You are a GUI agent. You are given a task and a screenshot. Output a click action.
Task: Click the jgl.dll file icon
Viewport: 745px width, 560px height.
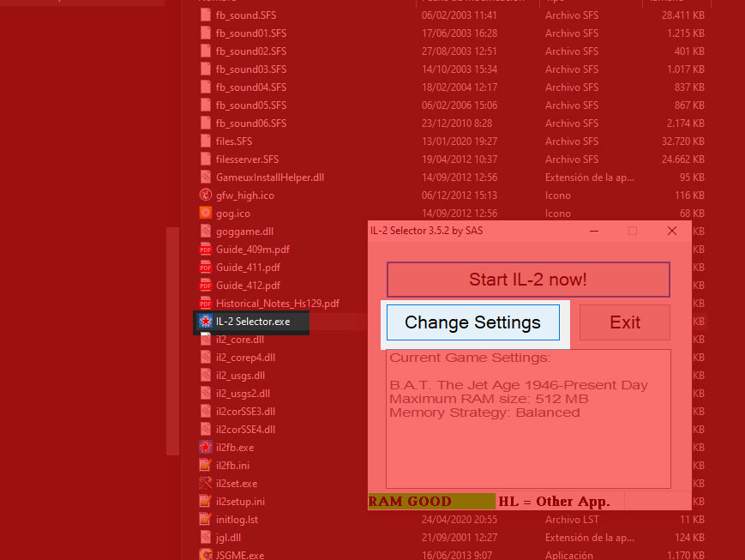[x=205, y=538]
